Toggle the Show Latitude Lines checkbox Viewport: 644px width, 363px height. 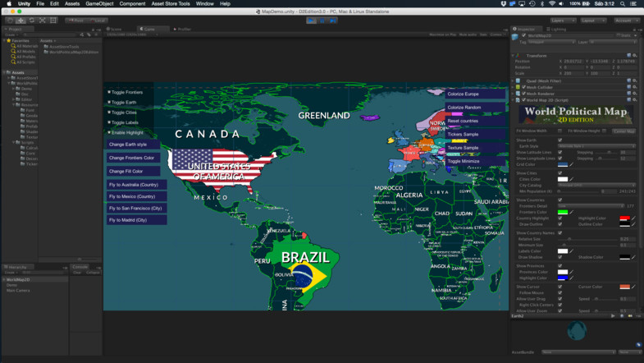(560, 152)
